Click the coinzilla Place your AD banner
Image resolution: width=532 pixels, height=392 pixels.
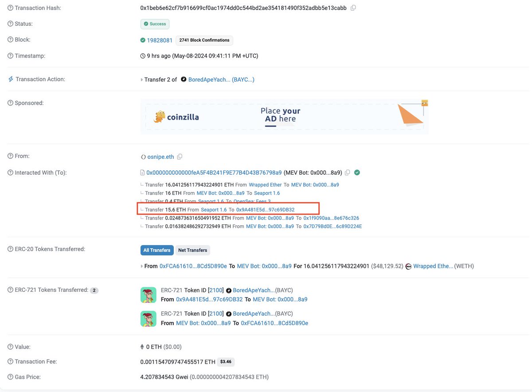(284, 117)
